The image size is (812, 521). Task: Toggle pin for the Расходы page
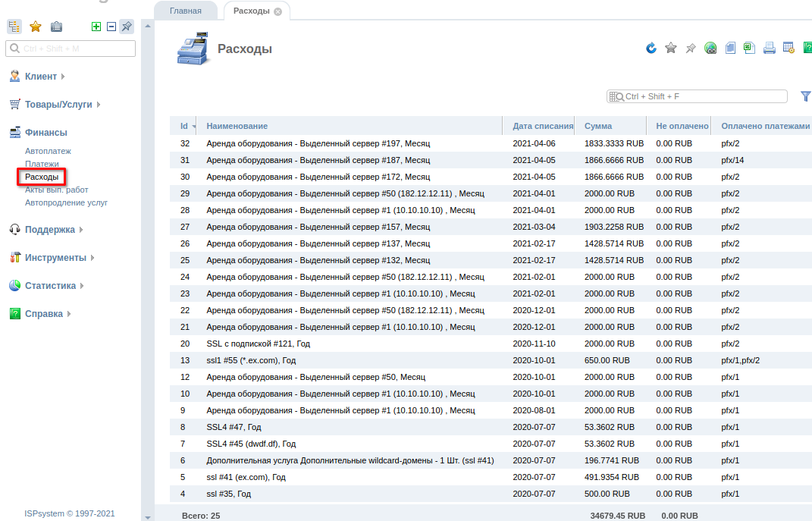coord(691,49)
